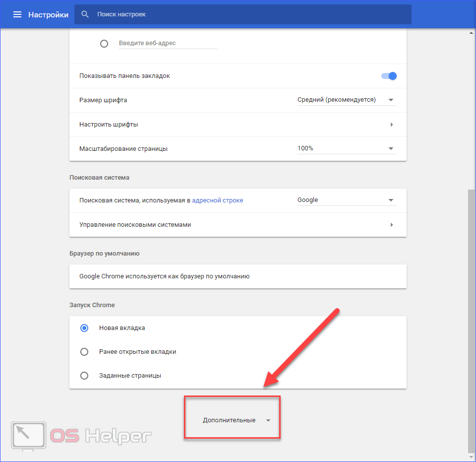Click the адресной строке link
The width and height of the screenshot is (476, 462).
[x=217, y=200]
